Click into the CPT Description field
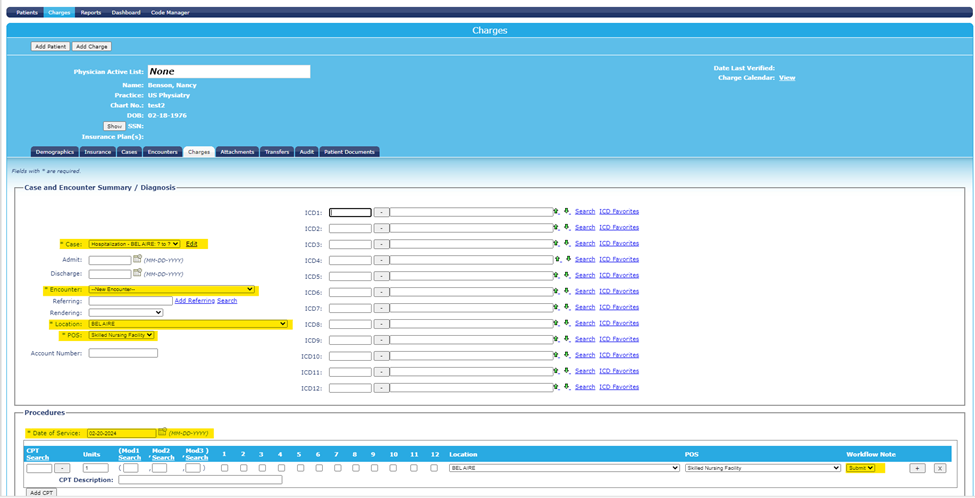Viewport: 975px width, 498px height. coord(200,480)
